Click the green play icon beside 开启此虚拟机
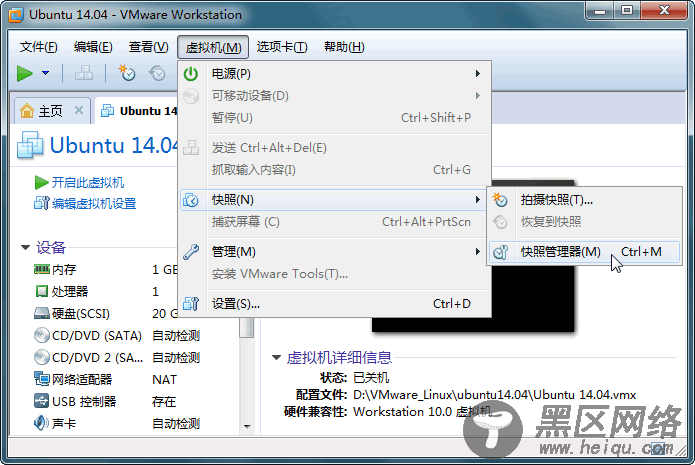The height and width of the screenshot is (465, 695). 41,182
